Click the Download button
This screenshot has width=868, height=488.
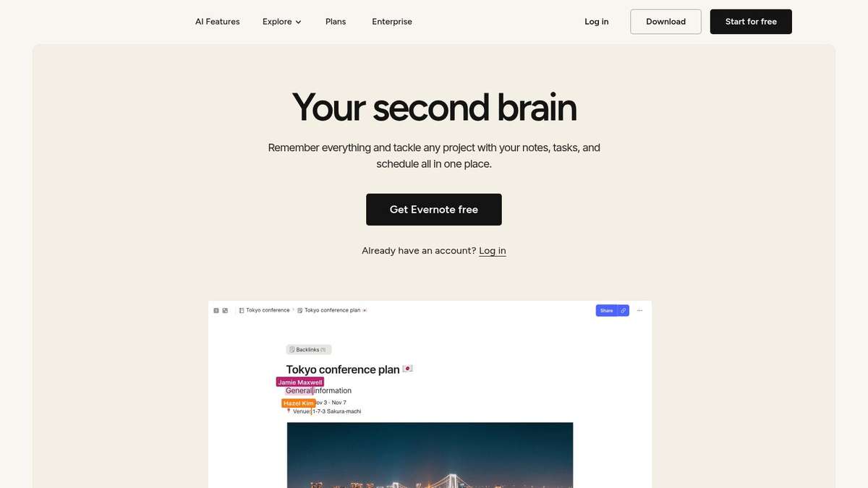point(665,22)
